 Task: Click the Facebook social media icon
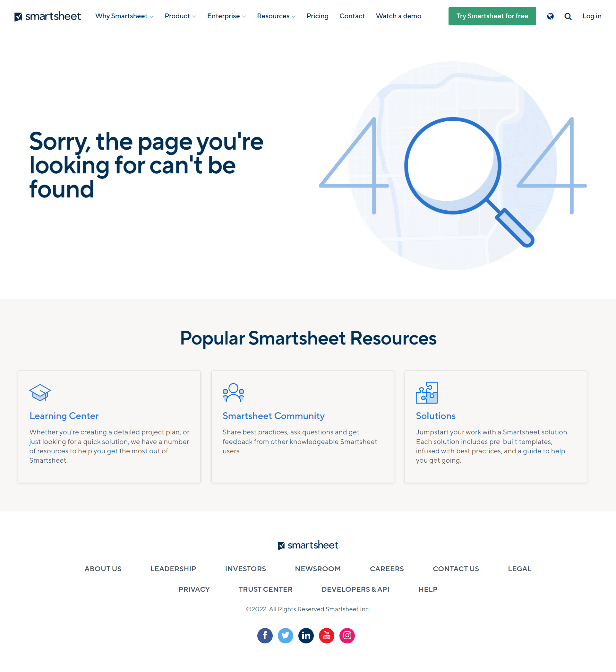264,635
